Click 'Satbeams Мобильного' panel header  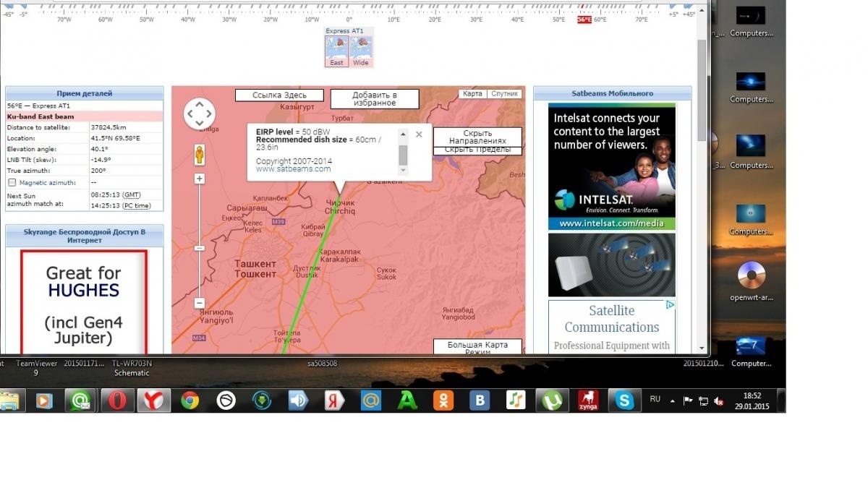coord(612,93)
